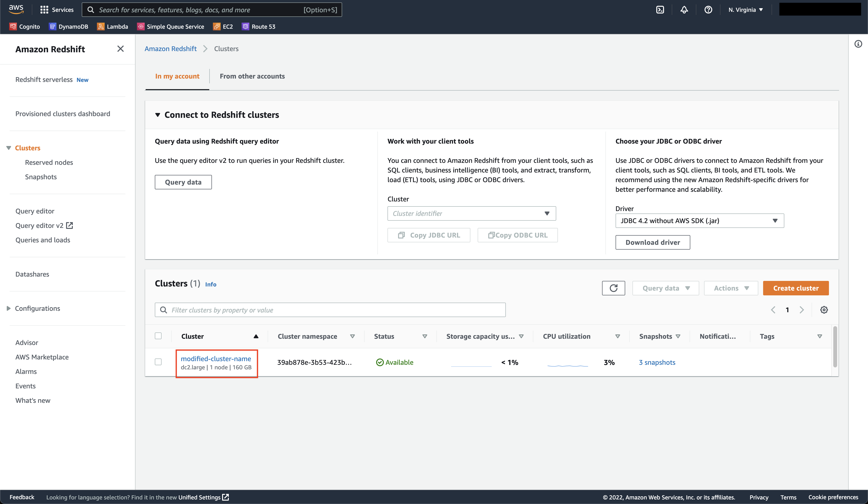The height and width of the screenshot is (504, 868).
Task: Switch to From other accounts tab
Action: click(252, 76)
